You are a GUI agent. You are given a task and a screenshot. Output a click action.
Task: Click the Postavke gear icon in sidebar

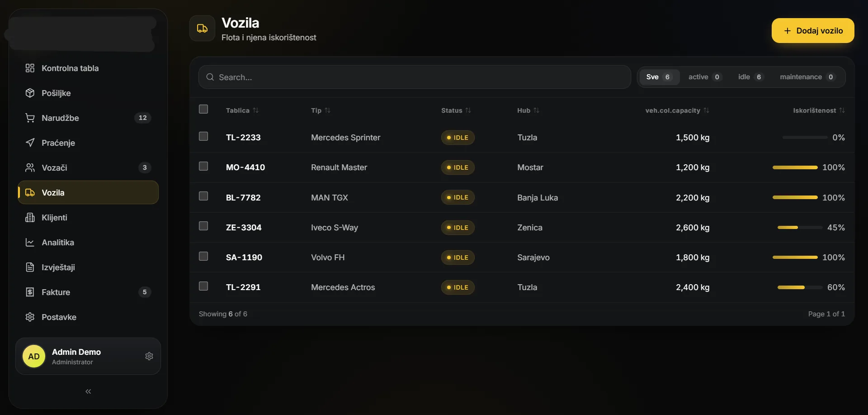[x=30, y=317]
